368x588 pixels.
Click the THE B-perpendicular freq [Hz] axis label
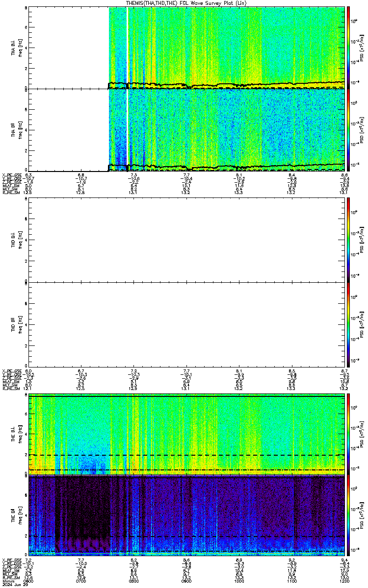[x=20, y=434]
